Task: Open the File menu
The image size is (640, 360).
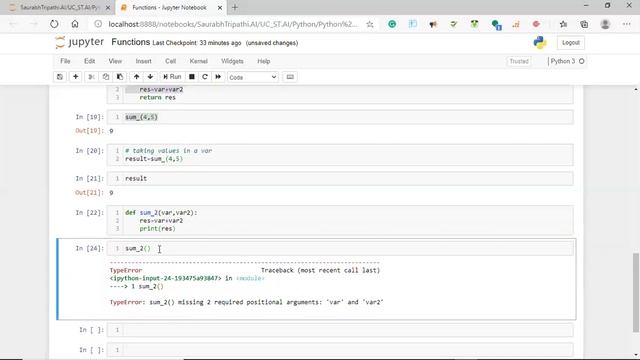Action: pyautogui.click(x=65, y=61)
